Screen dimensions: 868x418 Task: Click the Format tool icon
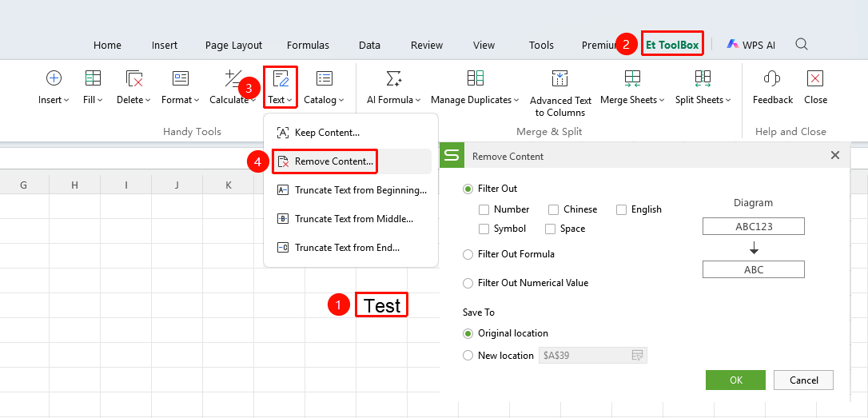click(181, 78)
